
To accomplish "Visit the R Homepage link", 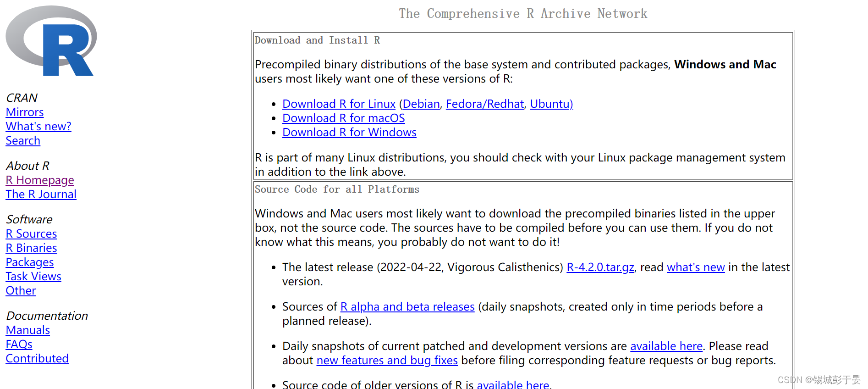I will coord(40,180).
